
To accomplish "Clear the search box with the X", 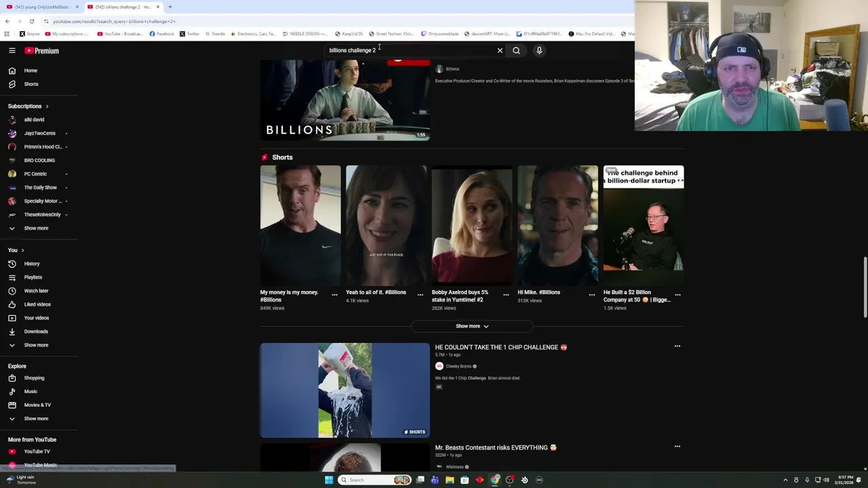I will click(x=500, y=50).
